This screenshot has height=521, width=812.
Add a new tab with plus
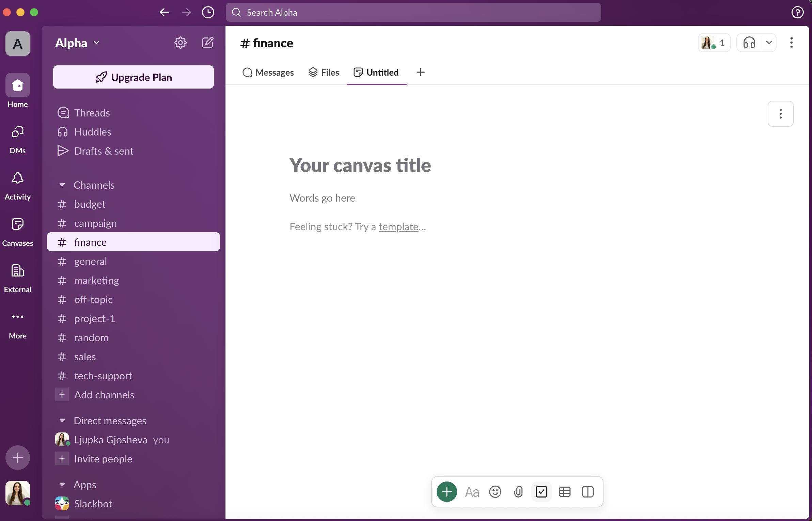tap(421, 73)
